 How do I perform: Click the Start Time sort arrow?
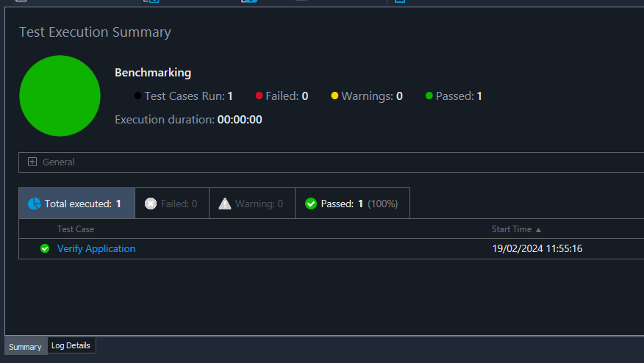click(x=538, y=230)
